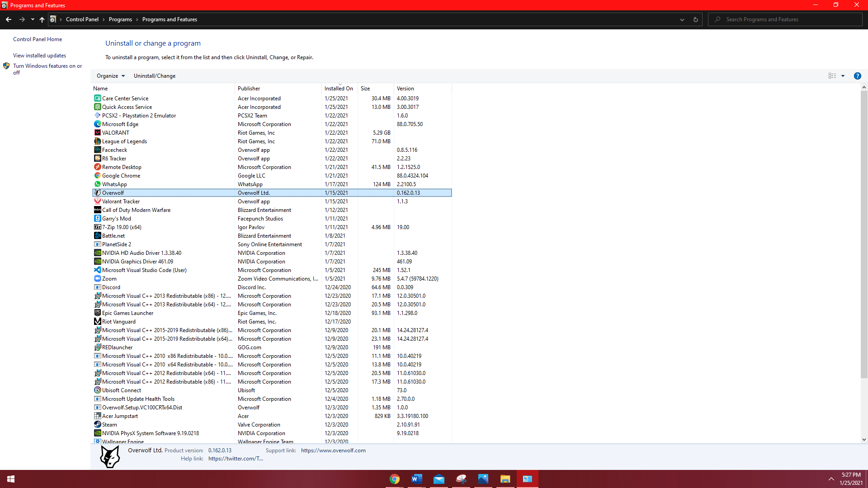Expand the Organize dropdown menu
Image resolution: width=868 pixels, height=488 pixels.
tap(110, 76)
